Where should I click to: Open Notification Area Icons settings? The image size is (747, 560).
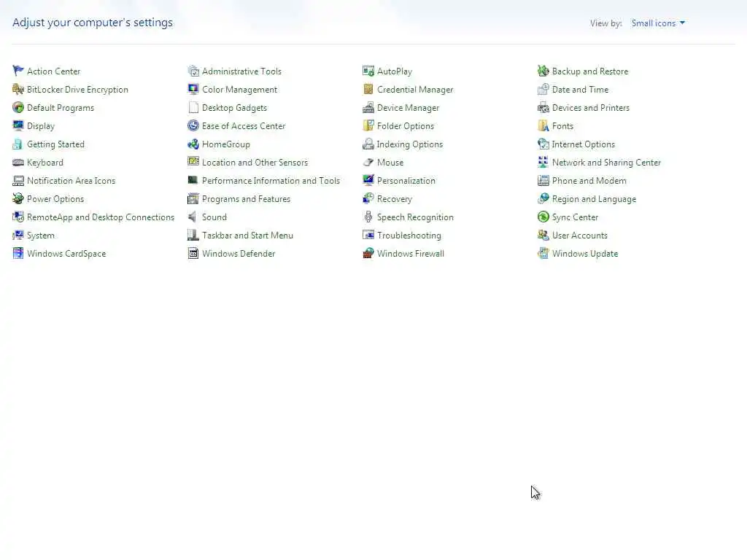[x=71, y=181]
